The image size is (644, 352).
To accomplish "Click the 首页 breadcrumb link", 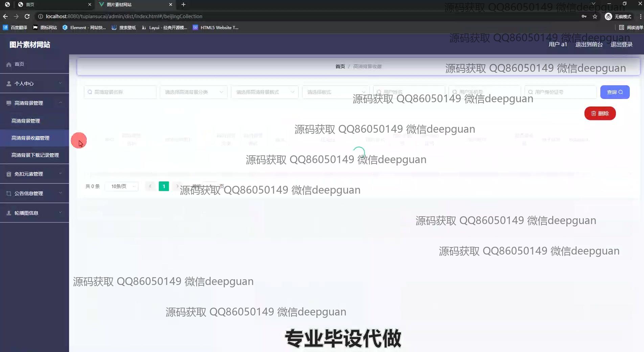I will coord(340,66).
